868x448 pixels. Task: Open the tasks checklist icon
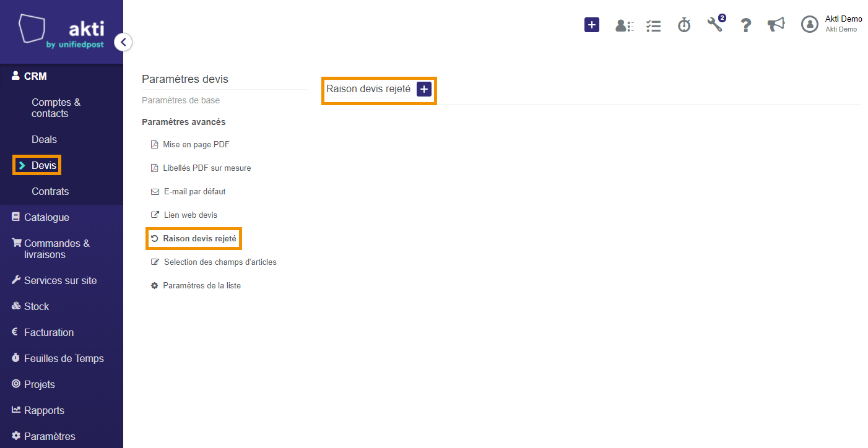click(653, 25)
